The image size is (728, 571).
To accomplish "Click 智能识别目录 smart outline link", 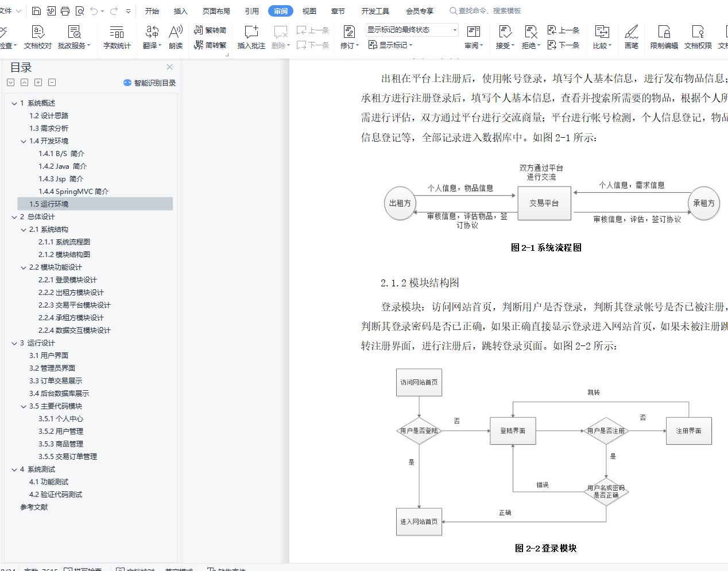I will (x=150, y=83).
